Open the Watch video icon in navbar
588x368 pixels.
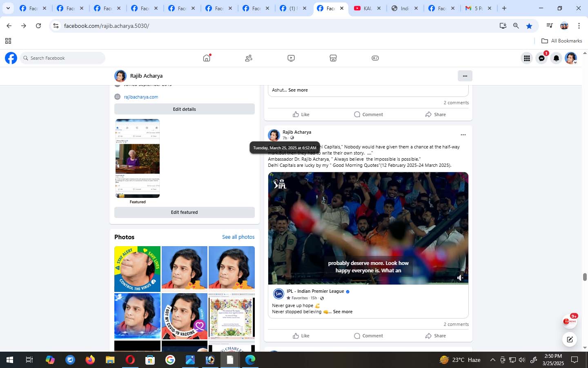pyautogui.click(x=291, y=58)
